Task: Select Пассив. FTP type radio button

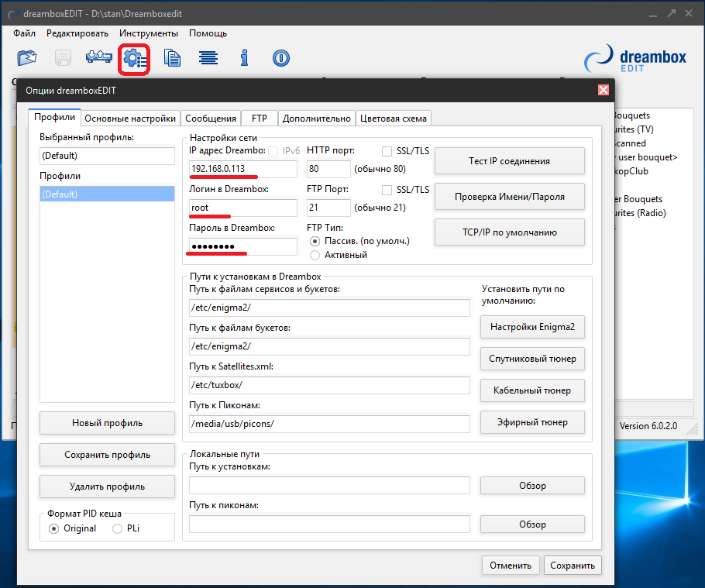Action: pos(315,242)
